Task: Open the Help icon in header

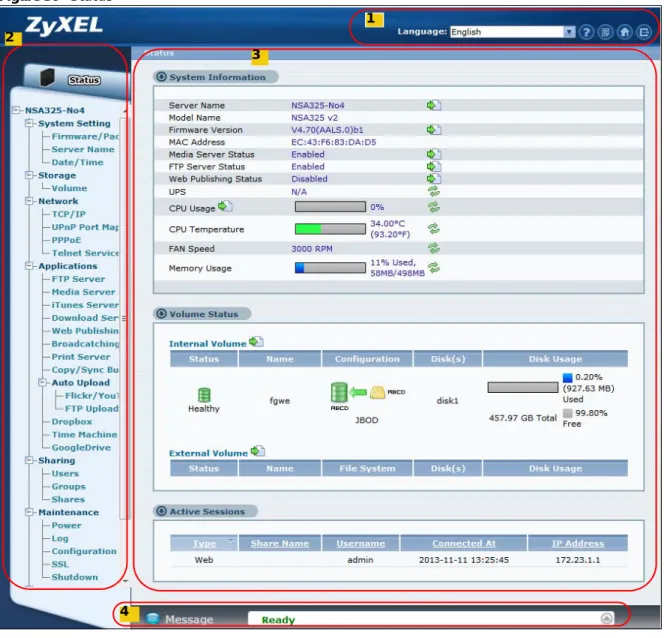Action: click(x=586, y=32)
